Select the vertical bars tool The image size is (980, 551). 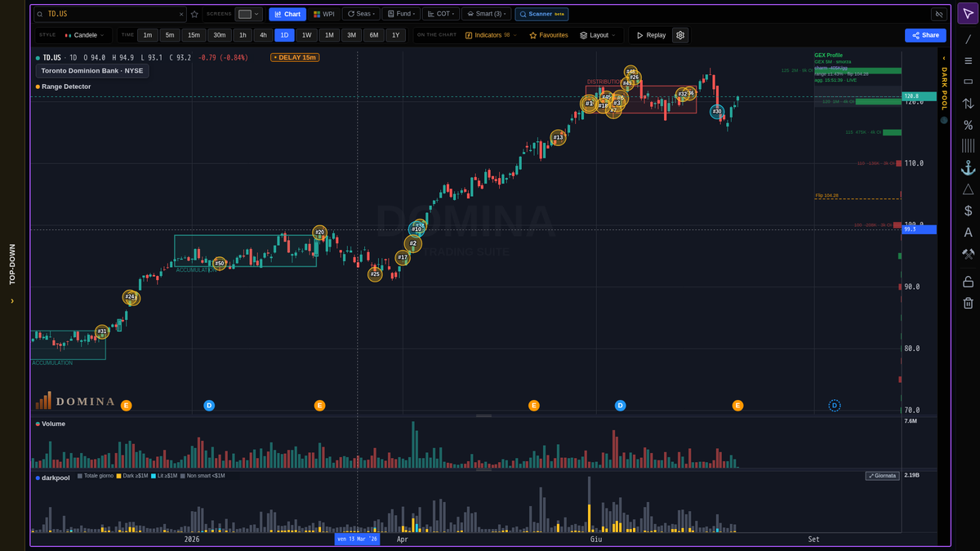968,146
